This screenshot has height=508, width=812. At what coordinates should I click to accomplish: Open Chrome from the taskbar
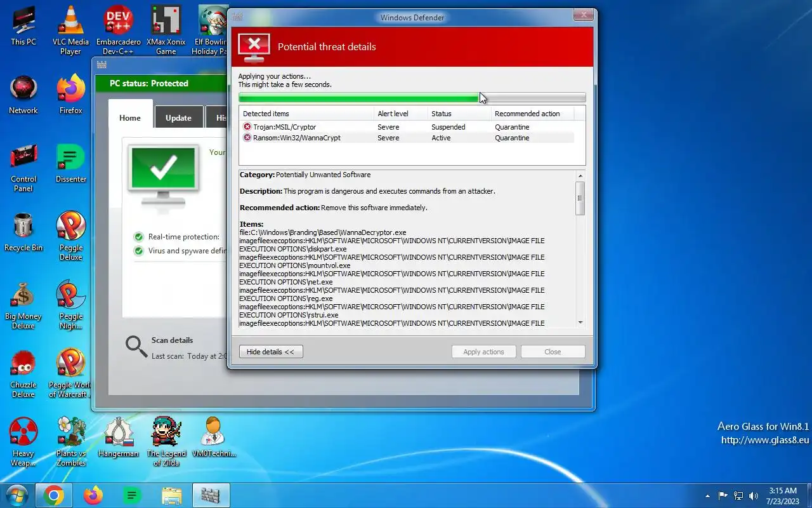54,495
